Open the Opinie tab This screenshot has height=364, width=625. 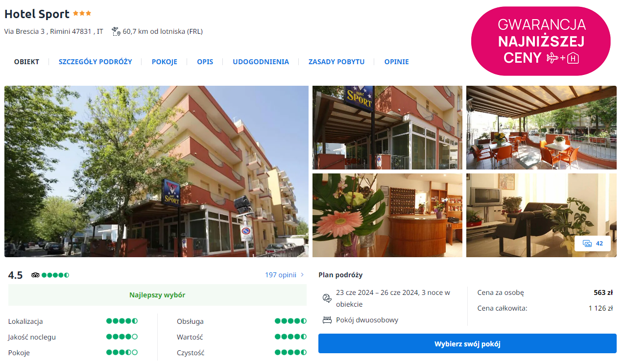396,62
